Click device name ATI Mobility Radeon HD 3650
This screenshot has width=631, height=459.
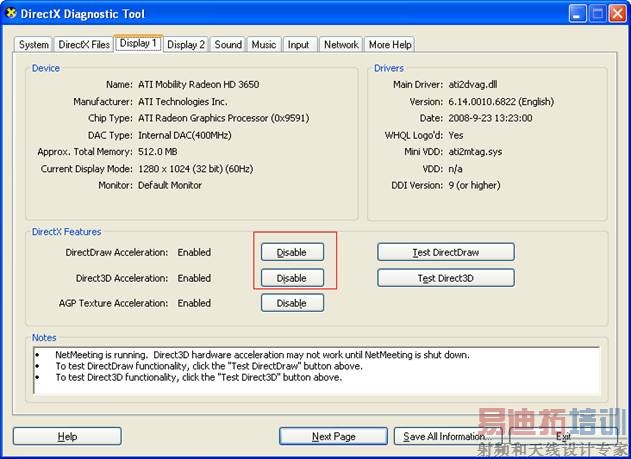(x=198, y=84)
